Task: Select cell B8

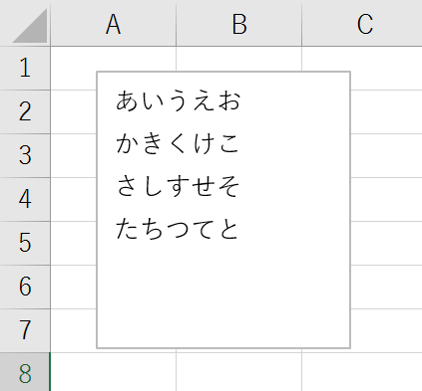Action: pyautogui.click(x=239, y=372)
